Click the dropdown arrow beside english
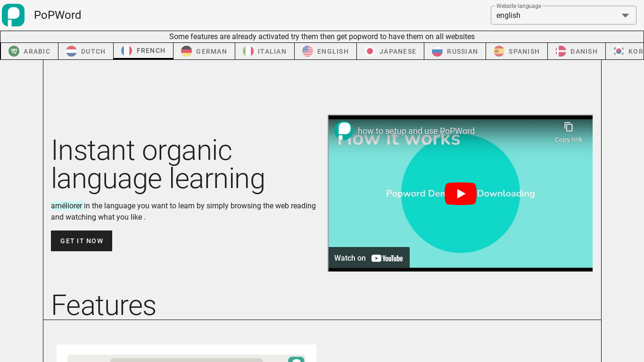The image size is (644, 362). click(625, 16)
